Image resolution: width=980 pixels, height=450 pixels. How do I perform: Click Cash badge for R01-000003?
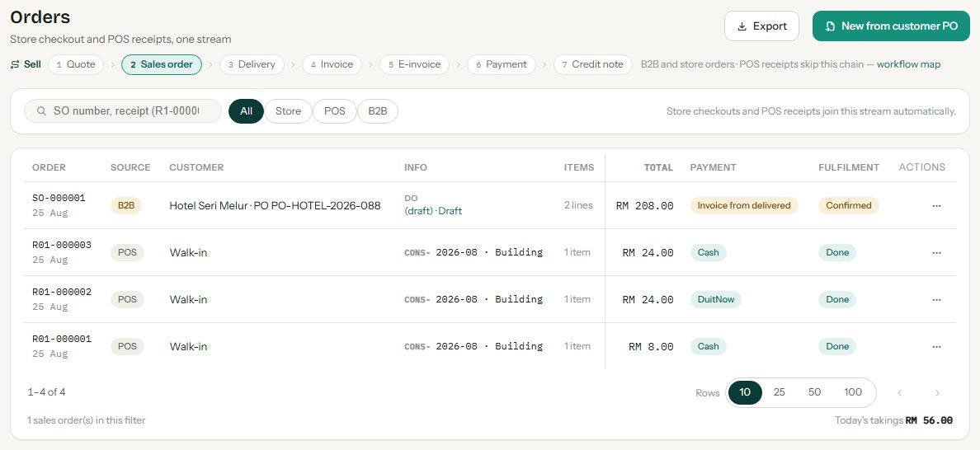708,253
